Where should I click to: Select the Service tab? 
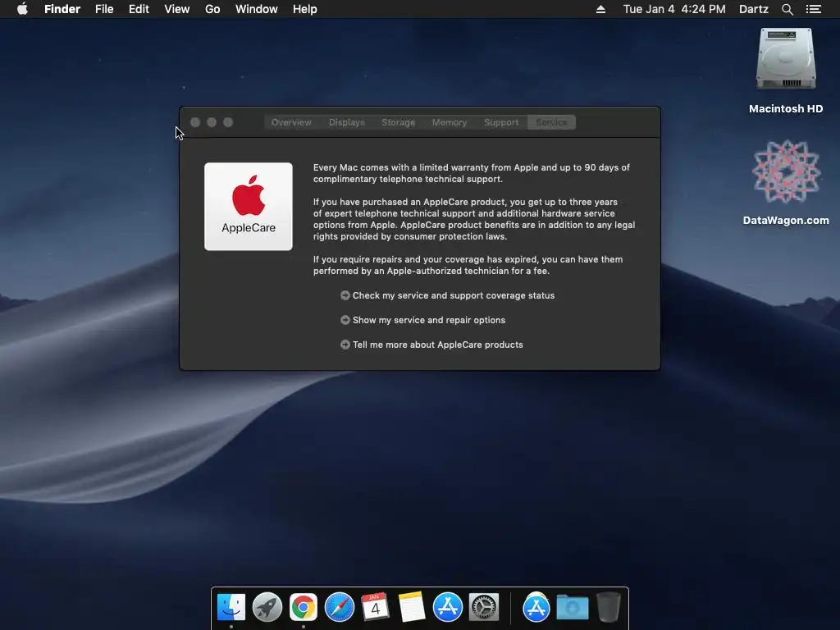(x=551, y=122)
